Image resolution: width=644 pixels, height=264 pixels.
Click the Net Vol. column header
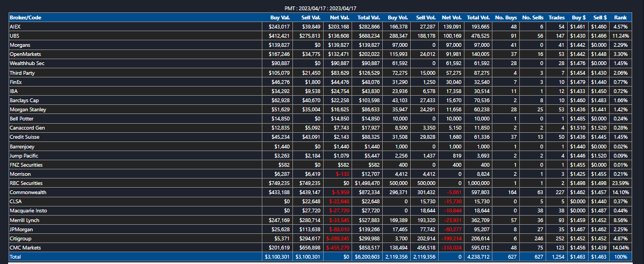pyautogui.click(x=452, y=18)
